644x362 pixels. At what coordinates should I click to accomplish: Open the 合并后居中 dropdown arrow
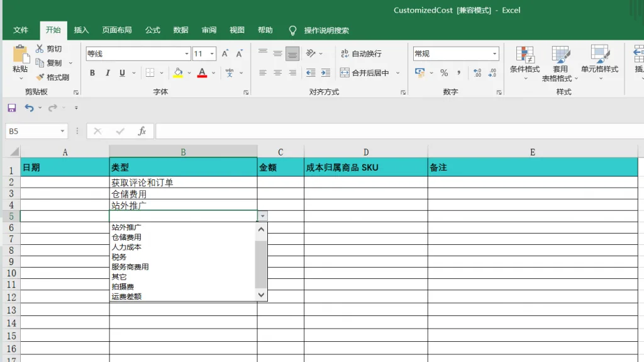tap(397, 73)
